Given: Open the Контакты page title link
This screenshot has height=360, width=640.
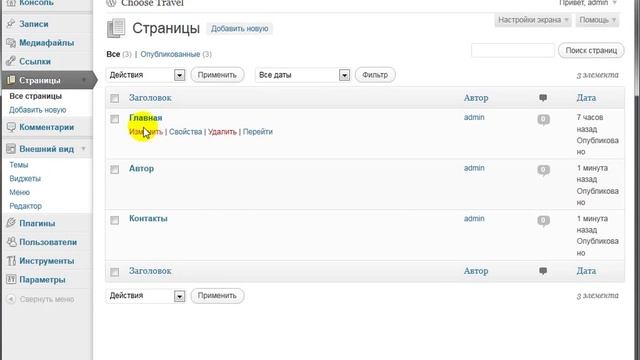Looking at the screenshot, I should [x=148, y=218].
